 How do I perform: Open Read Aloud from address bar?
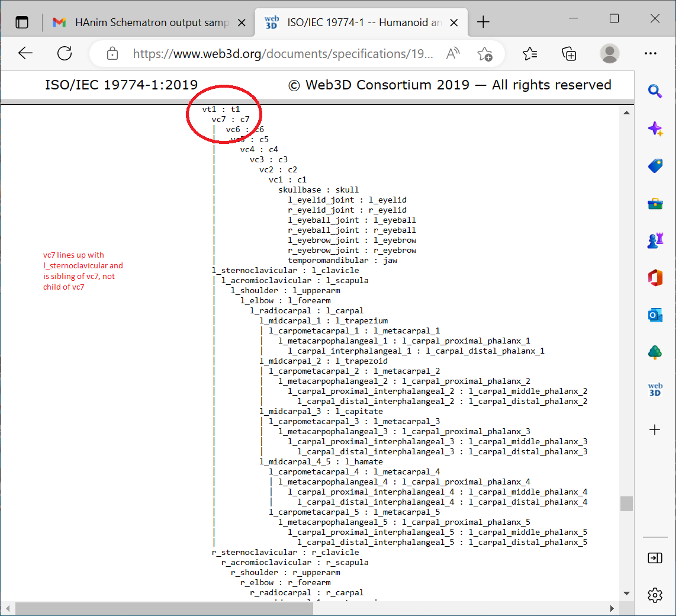pos(453,54)
